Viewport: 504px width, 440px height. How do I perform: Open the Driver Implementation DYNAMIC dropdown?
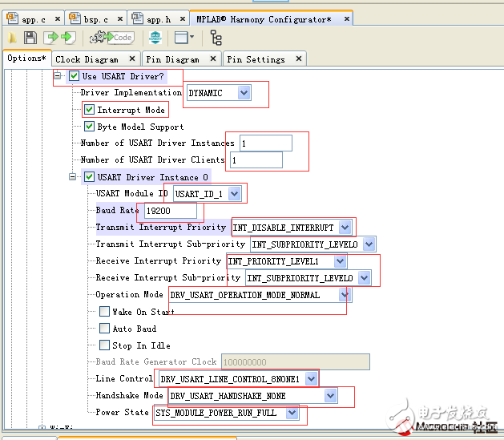coord(244,93)
